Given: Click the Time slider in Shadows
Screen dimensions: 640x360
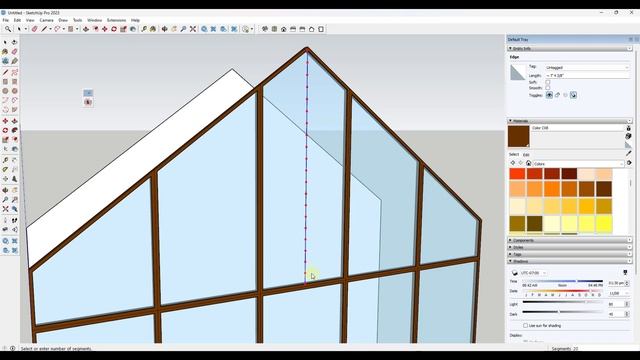Looking at the screenshot, I should tap(562, 281).
